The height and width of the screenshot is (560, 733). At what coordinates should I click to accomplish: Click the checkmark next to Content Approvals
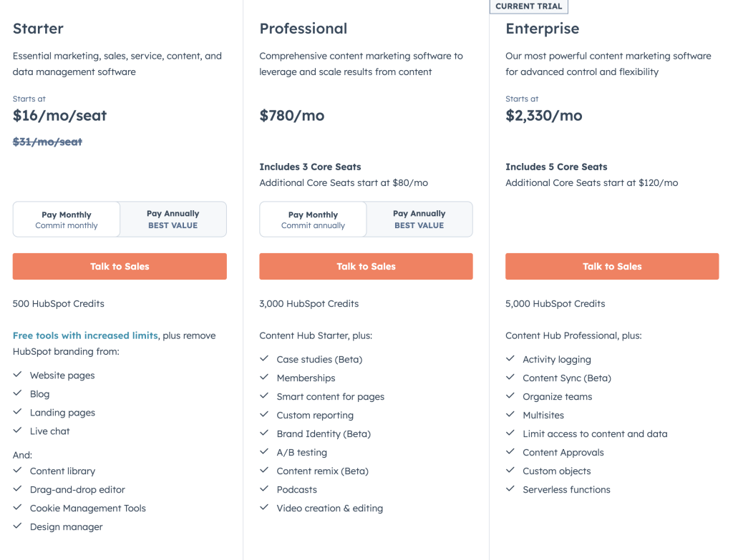510,452
